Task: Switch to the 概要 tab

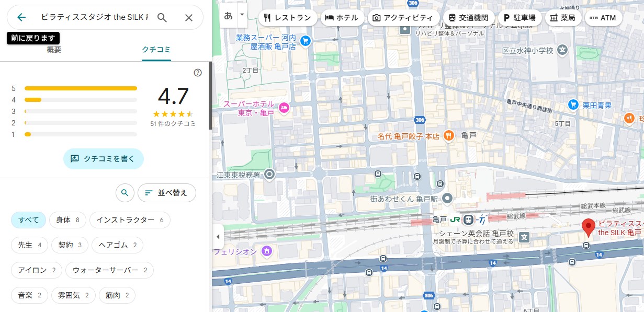Action: tap(54, 50)
